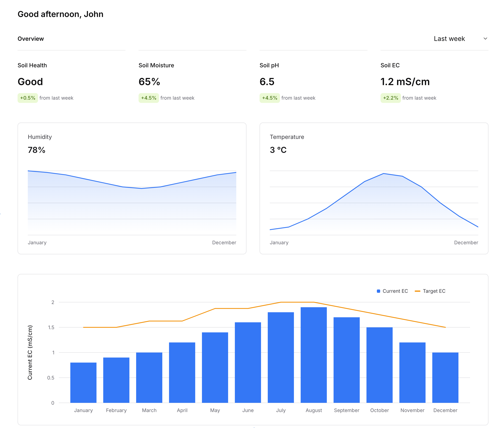Click the December bar in EC chart
Screen dimensions: 504x428
point(445,377)
